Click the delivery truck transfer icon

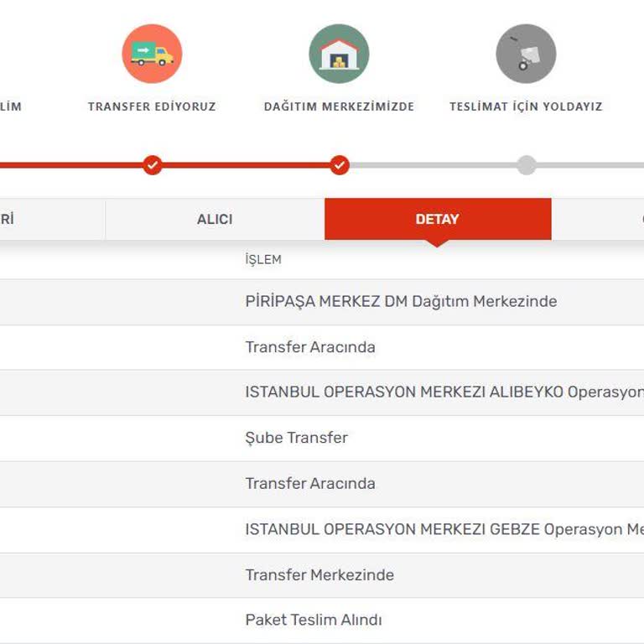pyautogui.click(x=152, y=54)
